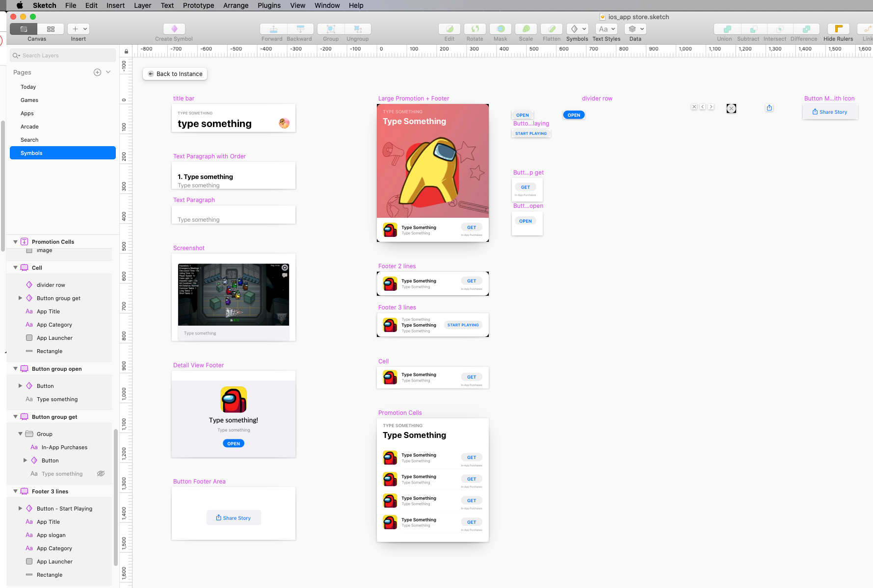The width and height of the screenshot is (873, 588).
Task: Open the Arrange menu
Action: 236,5
